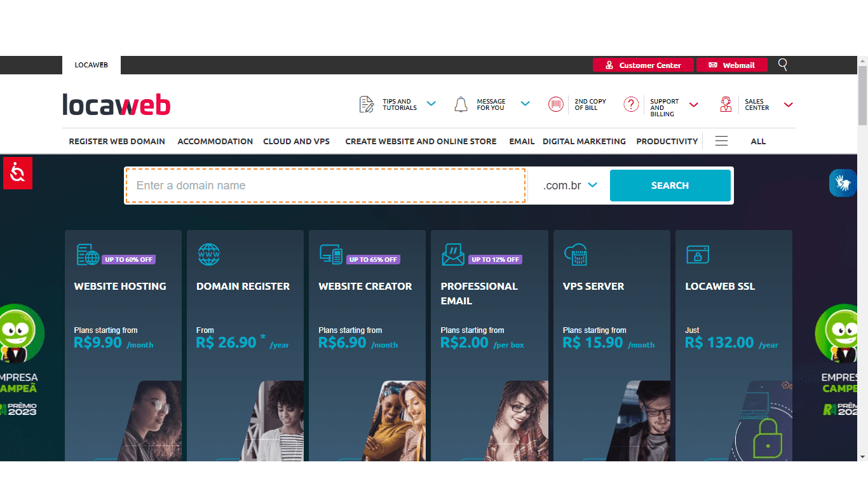868x488 pixels.
Task: Click the R$6.90 per month price
Action: point(358,343)
